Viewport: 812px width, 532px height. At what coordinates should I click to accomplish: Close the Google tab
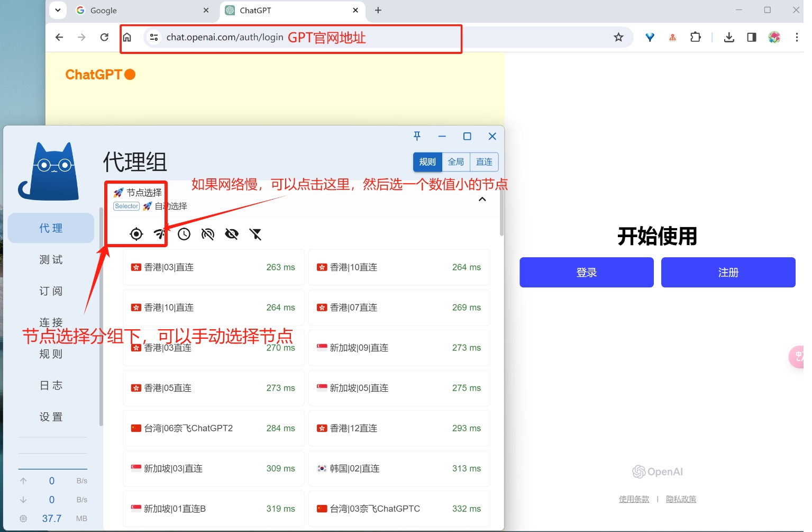click(x=206, y=10)
